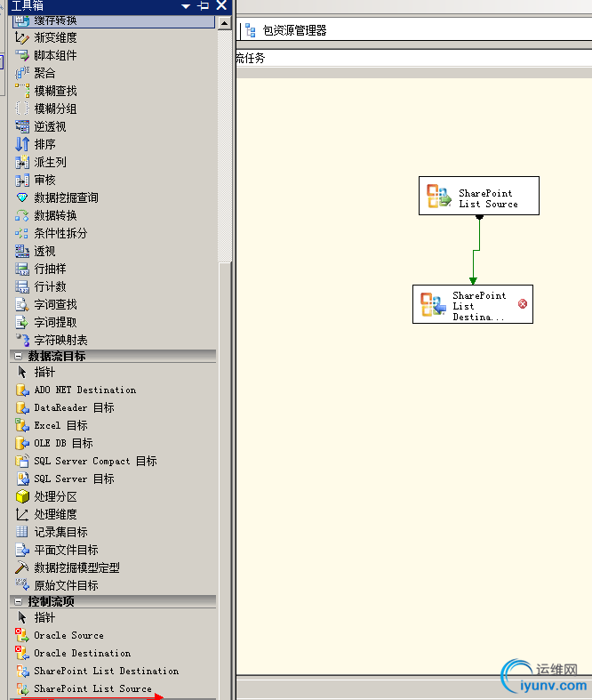Close the 工具箱 panel
Screen dimensions: 592x700
[221, 5]
